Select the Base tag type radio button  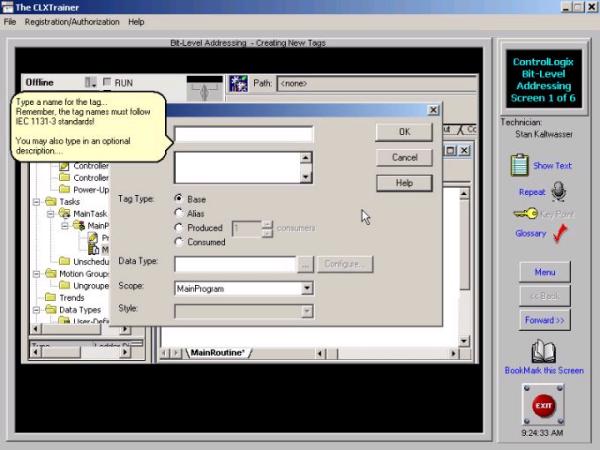178,199
